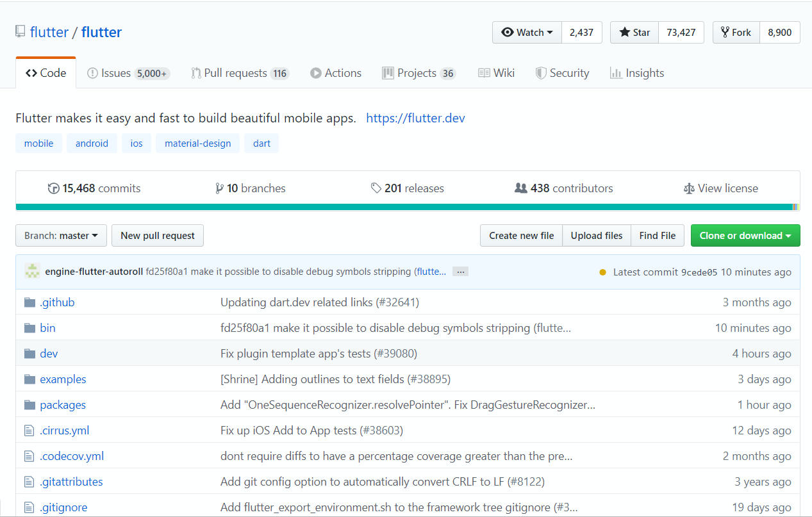Expand commit message with ellipsis button
The height and width of the screenshot is (517, 812).
pyautogui.click(x=460, y=272)
